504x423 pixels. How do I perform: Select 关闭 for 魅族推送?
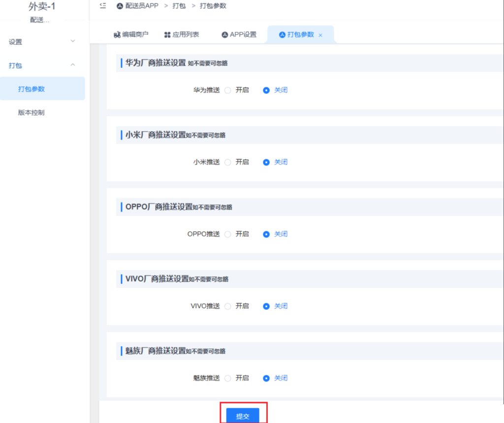click(266, 379)
